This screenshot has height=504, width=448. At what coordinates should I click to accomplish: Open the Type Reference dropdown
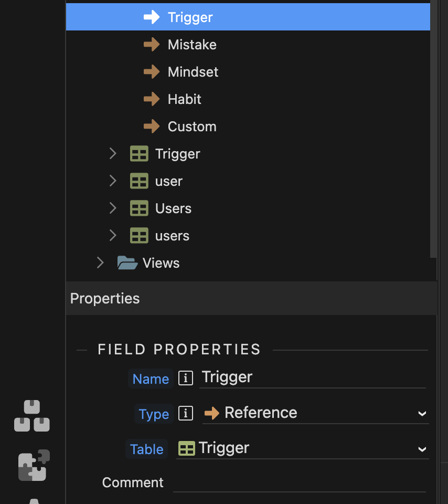(x=315, y=413)
